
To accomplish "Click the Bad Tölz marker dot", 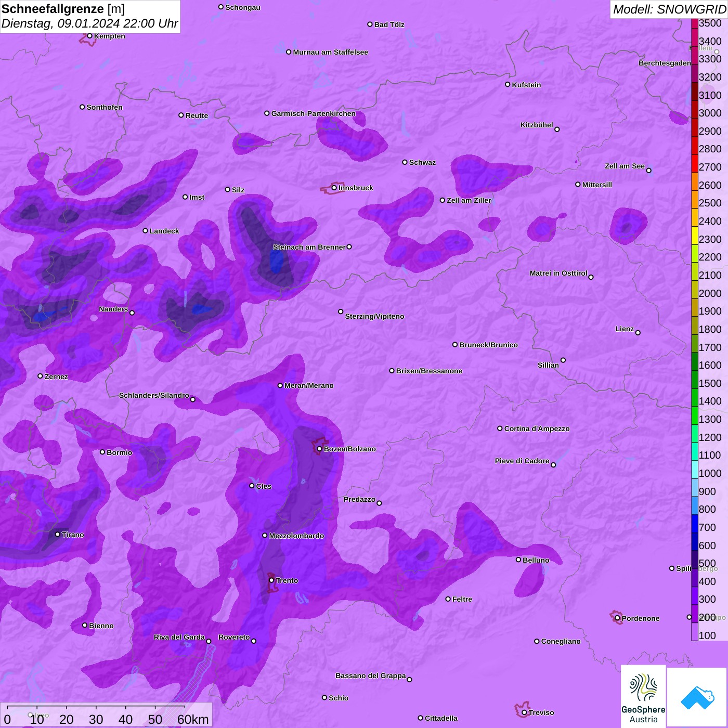I will [370, 24].
